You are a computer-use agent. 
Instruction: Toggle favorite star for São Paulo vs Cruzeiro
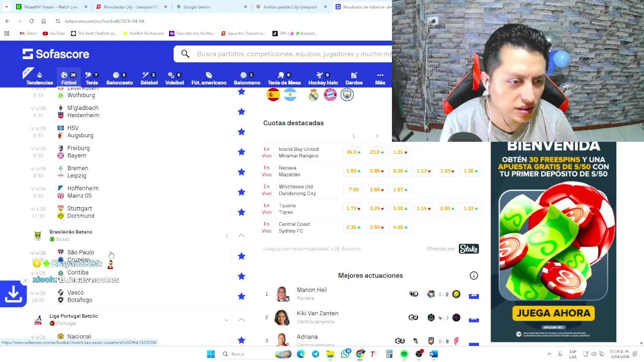[x=242, y=256]
